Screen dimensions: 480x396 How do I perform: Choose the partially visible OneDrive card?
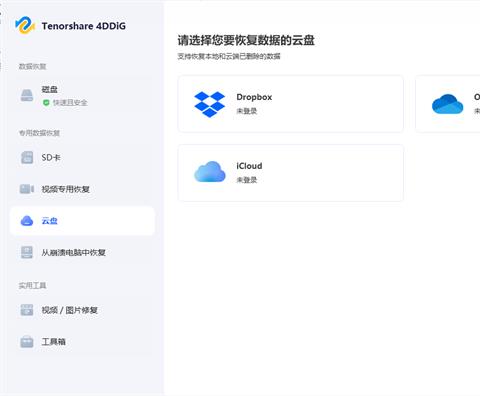(x=448, y=104)
